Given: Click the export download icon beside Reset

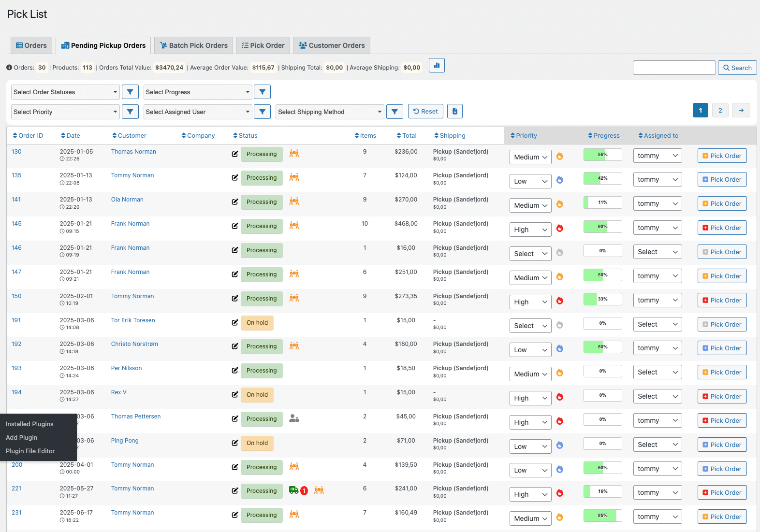Looking at the screenshot, I should 454,112.
